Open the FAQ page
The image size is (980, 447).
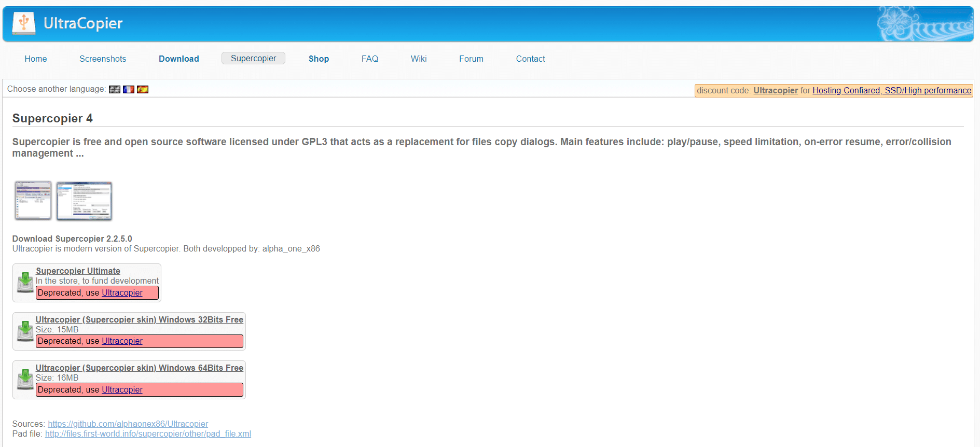(370, 59)
